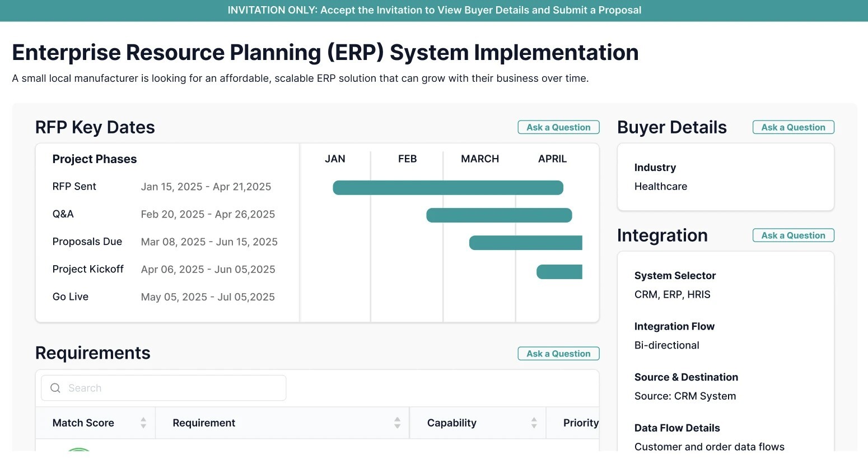868x463 pixels.
Task: Click the search magnifier icon in Requirements
Action: (55, 388)
